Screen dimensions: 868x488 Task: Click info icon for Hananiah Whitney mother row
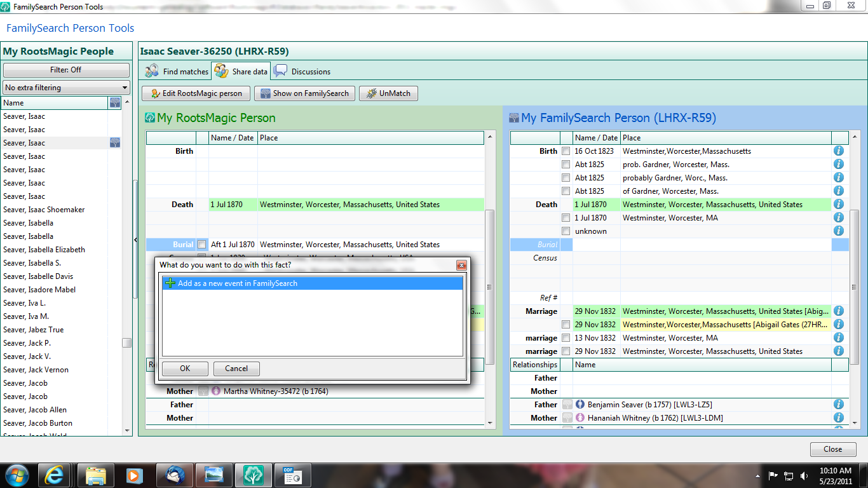pyautogui.click(x=838, y=417)
